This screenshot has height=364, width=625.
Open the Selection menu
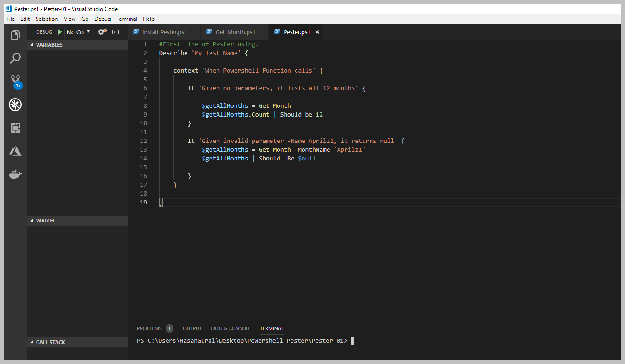coord(47,19)
